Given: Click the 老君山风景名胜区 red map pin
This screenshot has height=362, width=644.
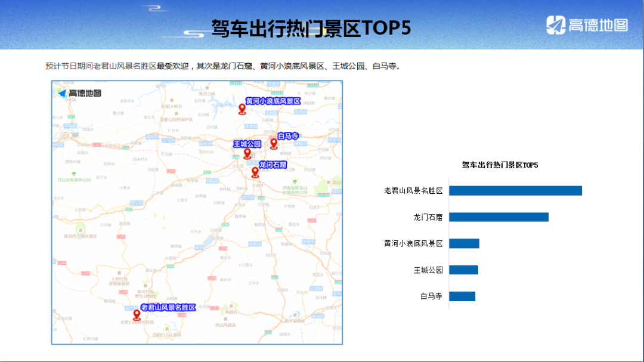Looking at the screenshot, I should tap(137, 315).
